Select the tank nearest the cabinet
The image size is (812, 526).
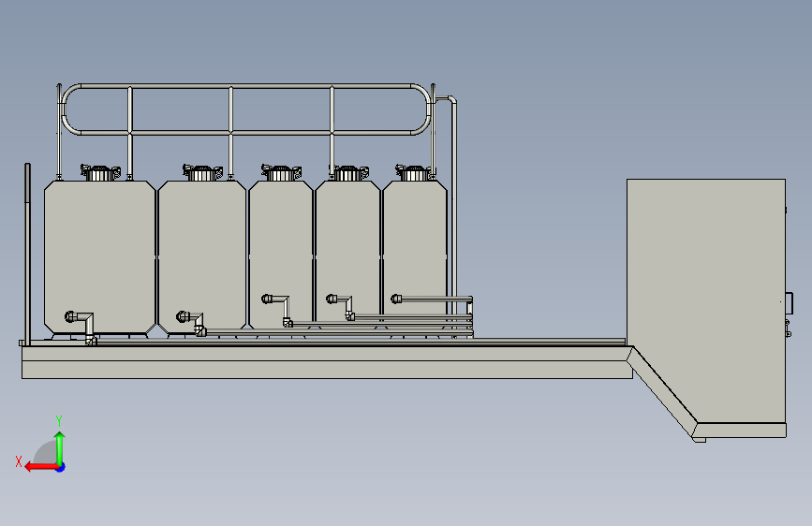pyautogui.click(x=415, y=250)
